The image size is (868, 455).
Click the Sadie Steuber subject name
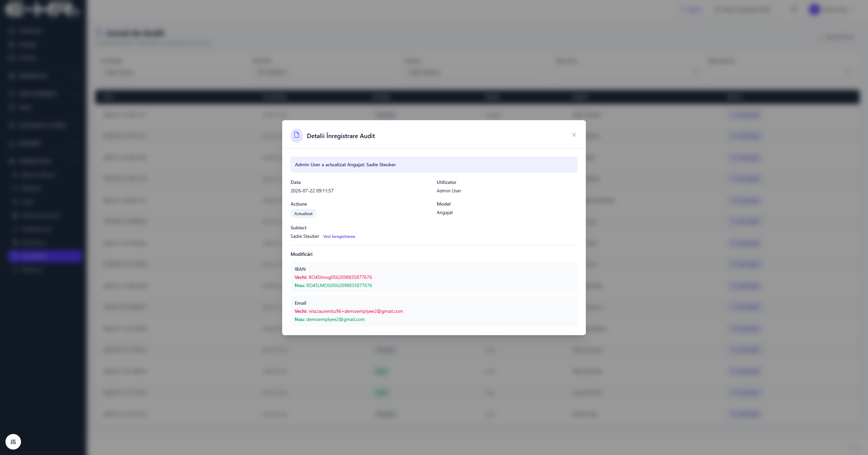pyautogui.click(x=305, y=236)
